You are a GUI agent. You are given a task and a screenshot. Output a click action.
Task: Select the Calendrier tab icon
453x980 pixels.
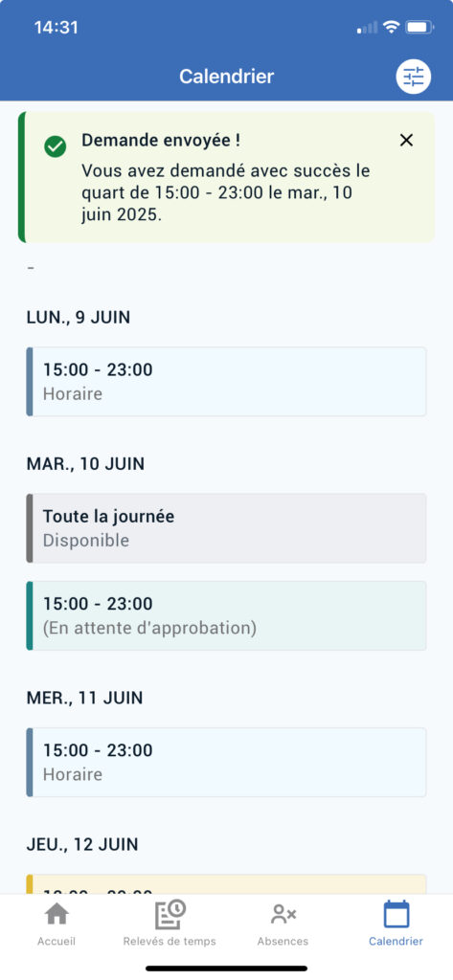(x=396, y=914)
